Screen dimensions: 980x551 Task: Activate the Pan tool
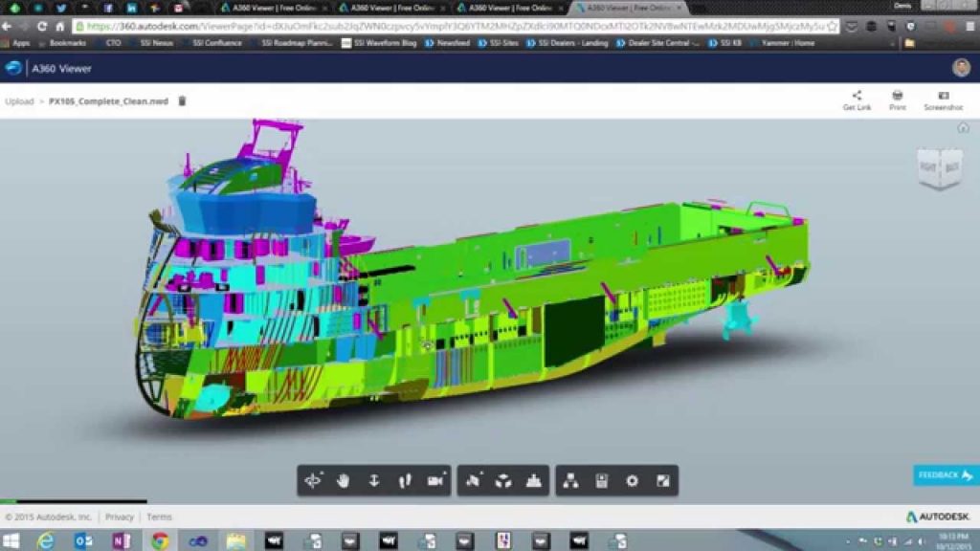point(344,481)
